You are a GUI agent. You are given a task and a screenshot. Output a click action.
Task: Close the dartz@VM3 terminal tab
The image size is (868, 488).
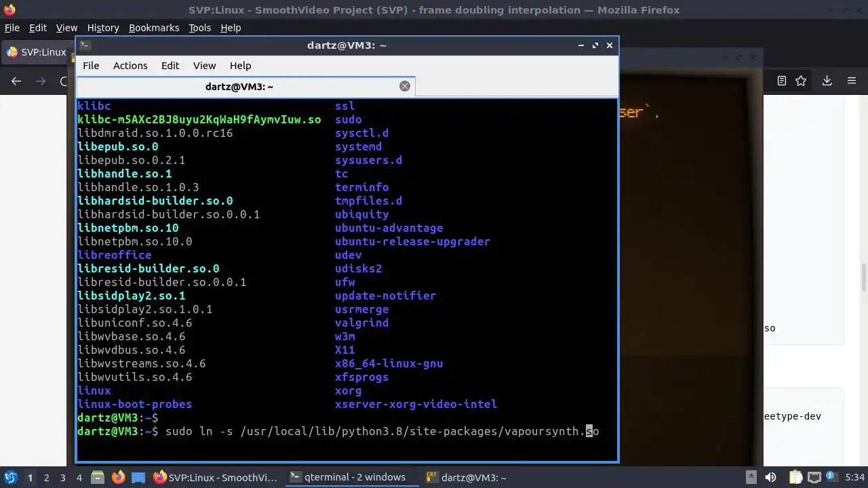405,86
